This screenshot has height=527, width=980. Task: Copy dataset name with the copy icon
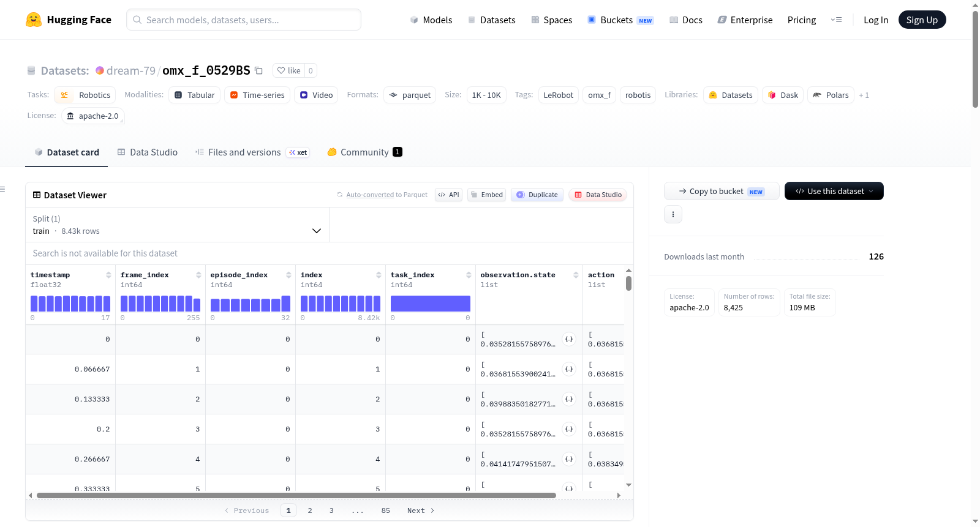258,70
